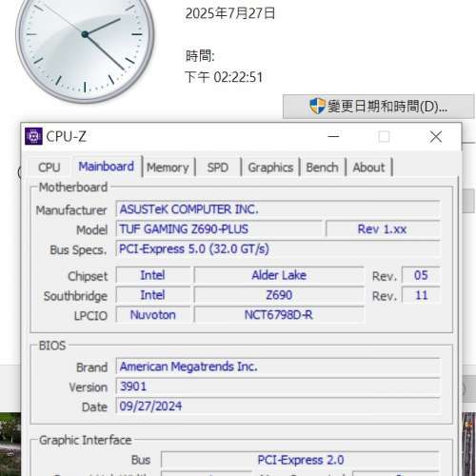Select the date text 2025年7月27日
The image size is (476, 476).
(x=230, y=13)
